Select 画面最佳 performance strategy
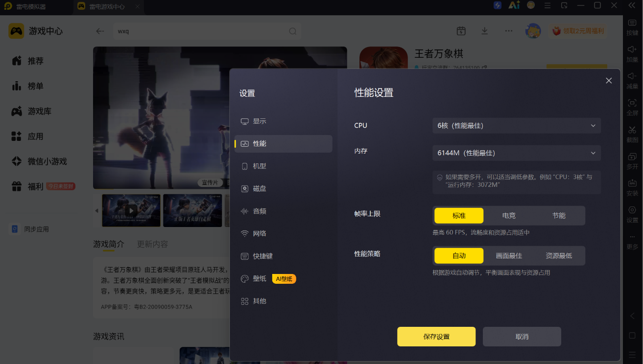The width and height of the screenshot is (643, 364). 509,256
